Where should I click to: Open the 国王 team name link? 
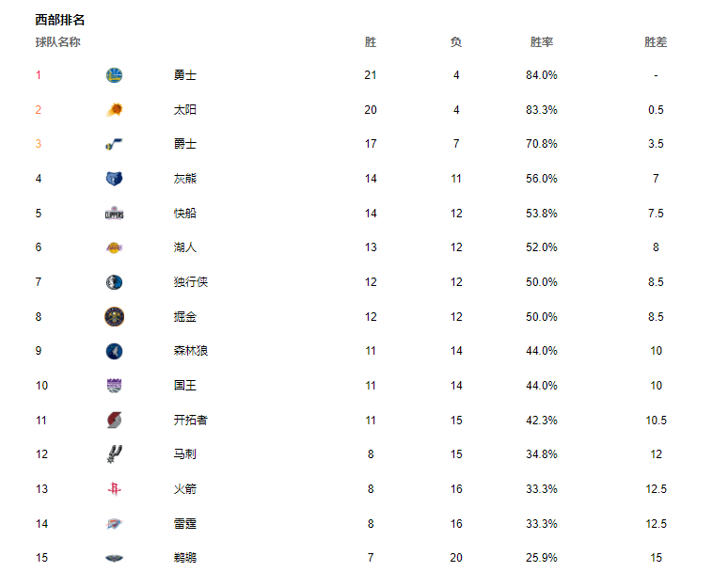(184, 386)
